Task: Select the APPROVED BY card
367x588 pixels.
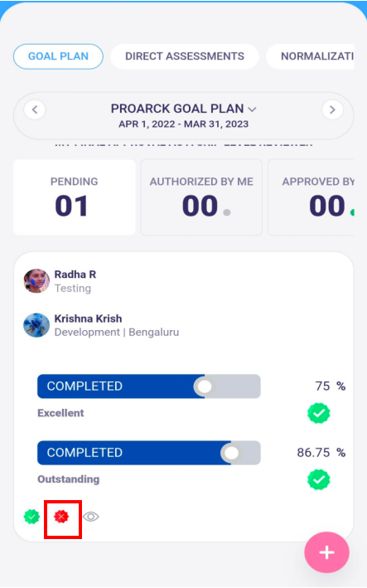Action: point(311,197)
